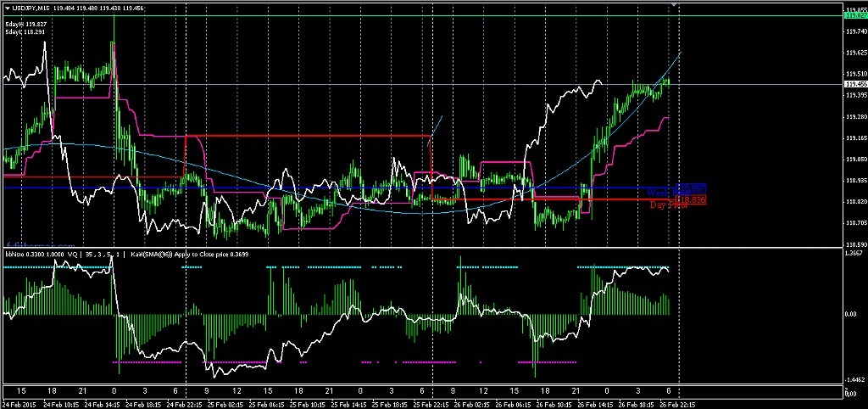
Task: Click the 118.705 price scale value
Action: [x=856, y=223]
